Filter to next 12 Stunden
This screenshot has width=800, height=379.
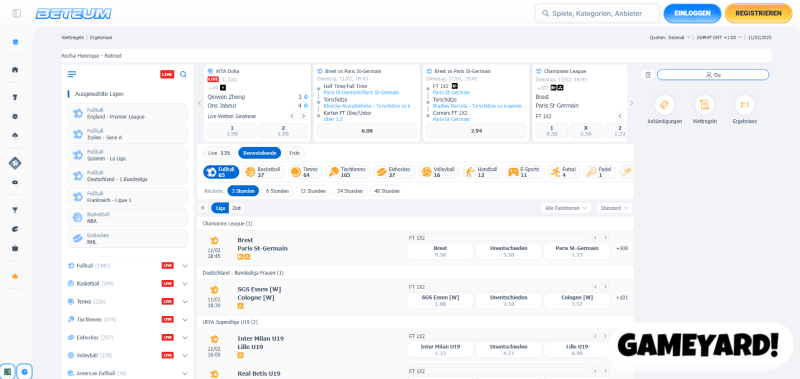[x=313, y=191]
